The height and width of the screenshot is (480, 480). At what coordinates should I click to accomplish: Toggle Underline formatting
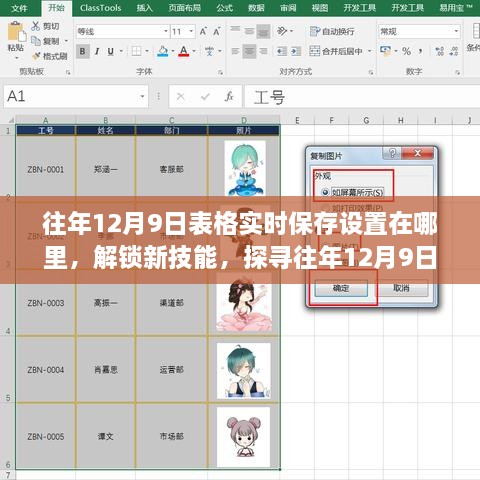(111, 51)
